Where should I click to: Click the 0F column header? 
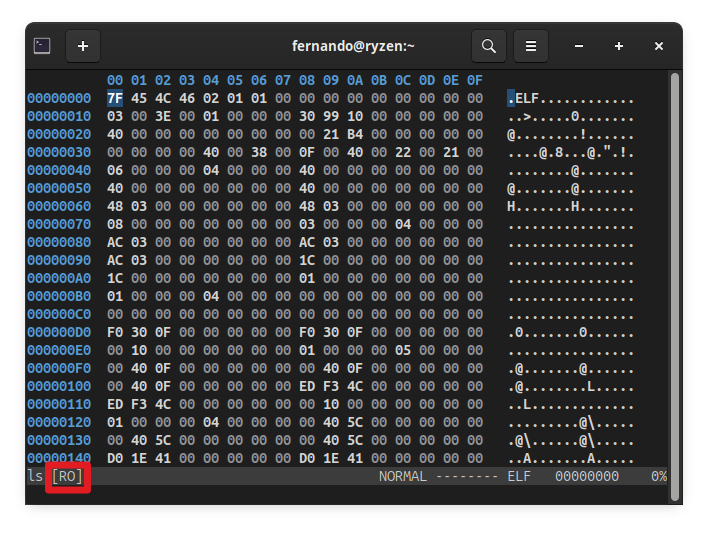click(475, 80)
